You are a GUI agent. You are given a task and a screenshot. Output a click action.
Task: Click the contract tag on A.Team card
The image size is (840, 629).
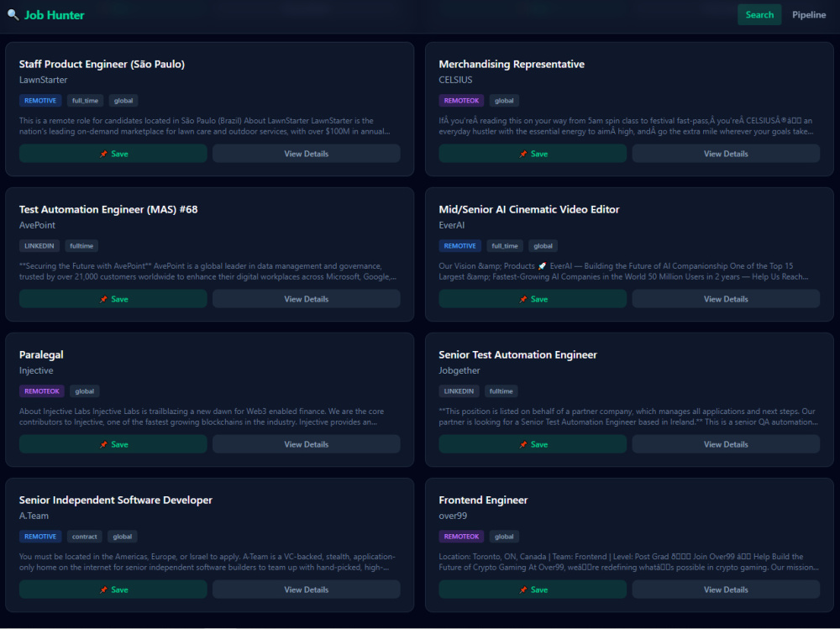pyautogui.click(x=85, y=537)
